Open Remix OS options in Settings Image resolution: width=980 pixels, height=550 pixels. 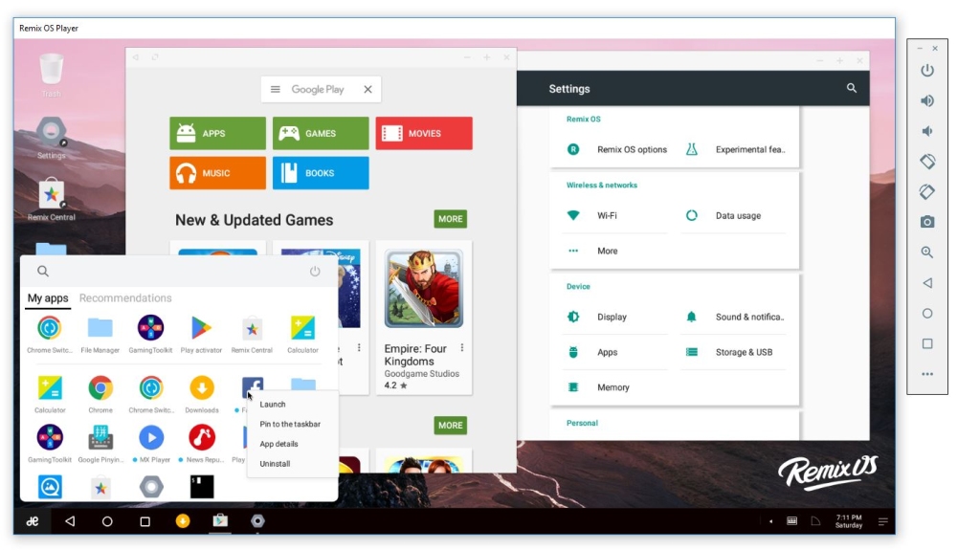tap(616, 149)
